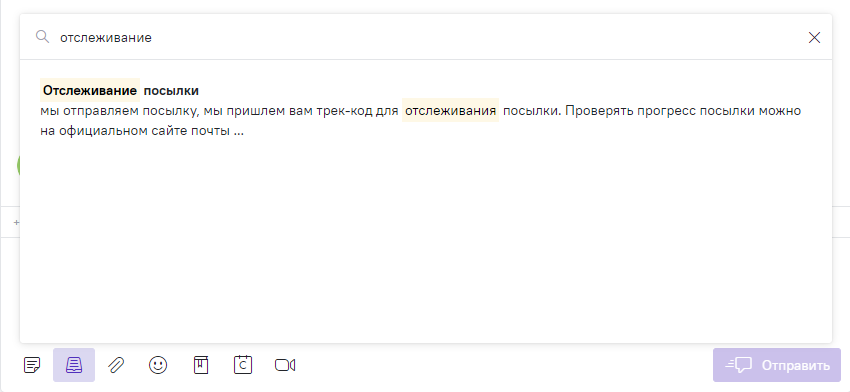850x392 pixels.
Task: Click the word посылки in result title
Action: (171, 91)
